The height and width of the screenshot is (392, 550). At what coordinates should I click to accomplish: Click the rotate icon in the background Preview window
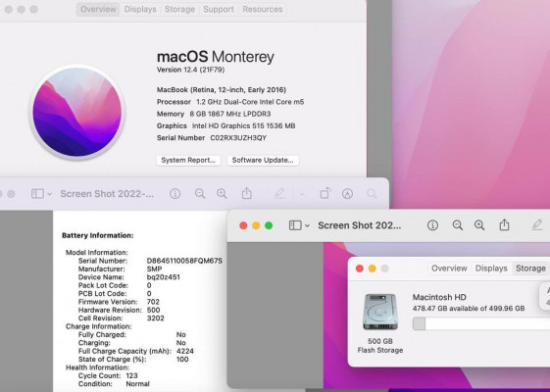click(325, 193)
